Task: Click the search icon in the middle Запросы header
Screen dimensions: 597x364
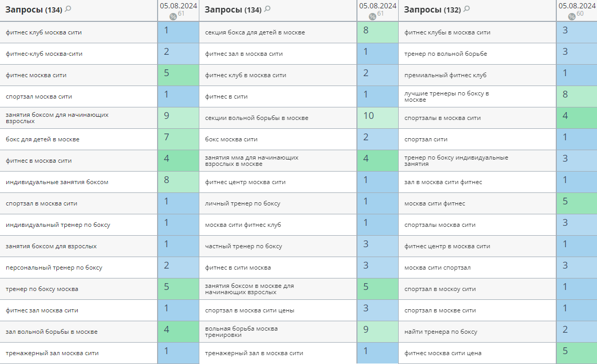Action: (x=267, y=9)
